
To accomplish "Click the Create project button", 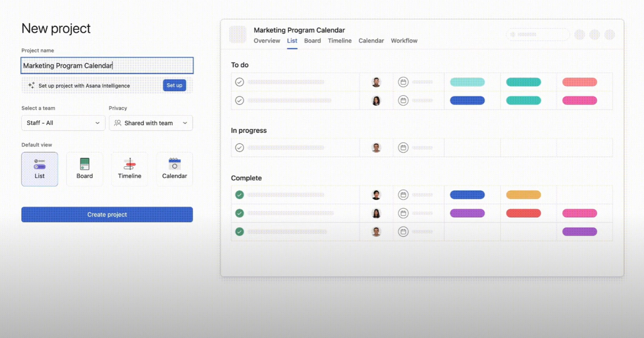I will (x=107, y=214).
